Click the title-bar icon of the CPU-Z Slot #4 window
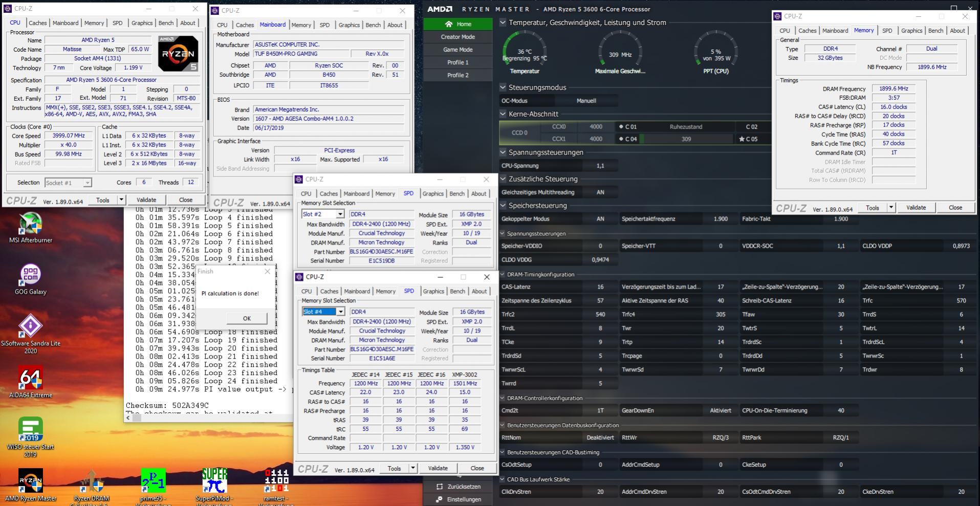 299,277
